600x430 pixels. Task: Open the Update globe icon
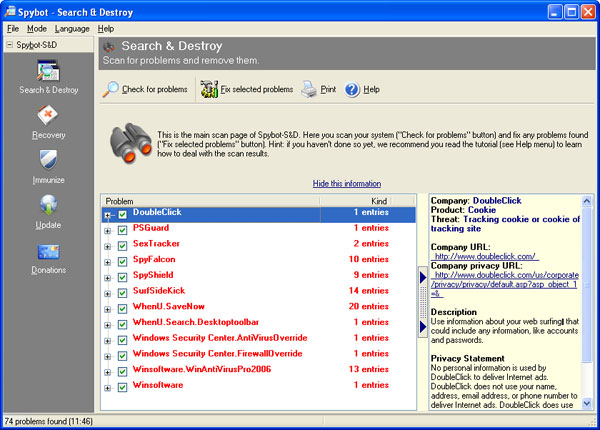click(x=48, y=205)
